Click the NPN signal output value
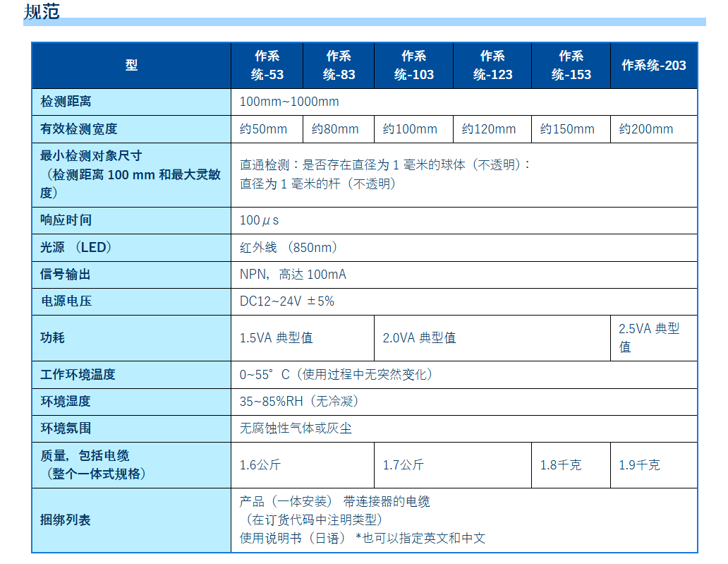This screenshot has height=564, width=728. pyautogui.click(x=293, y=275)
